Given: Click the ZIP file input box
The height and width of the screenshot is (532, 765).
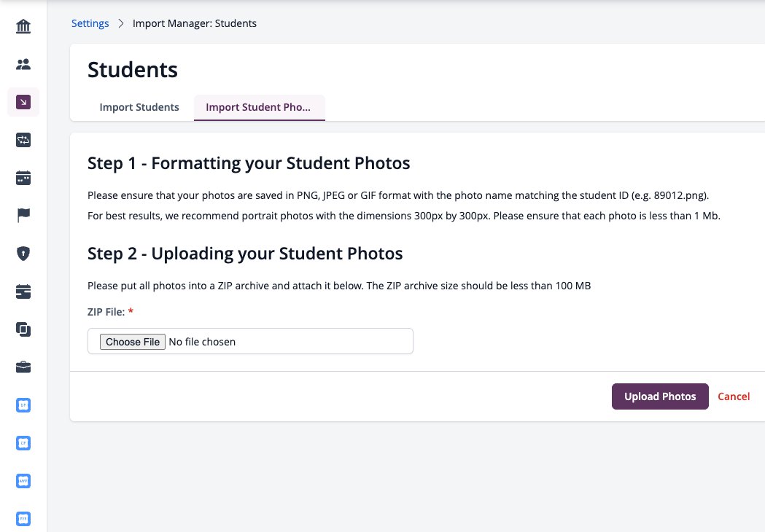Looking at the screenshot, I should (x=250, y=341).
